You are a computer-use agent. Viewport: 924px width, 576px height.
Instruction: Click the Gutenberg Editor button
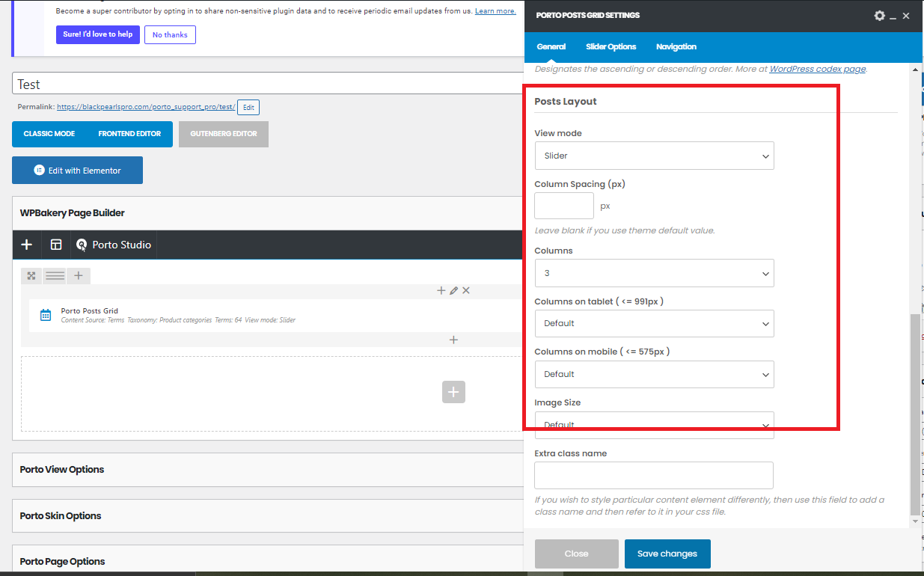(224, 134)
